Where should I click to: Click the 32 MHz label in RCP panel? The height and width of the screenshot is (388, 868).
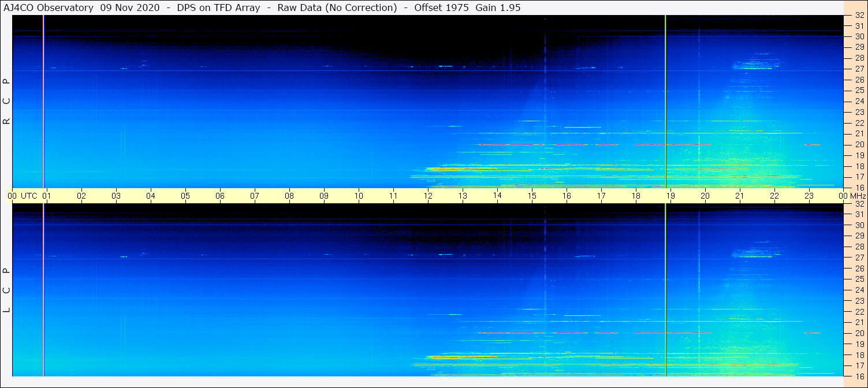(859, 16)
